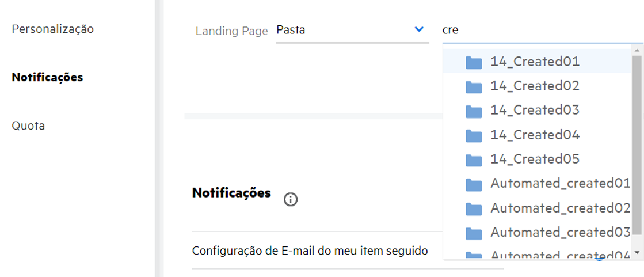Viewport: 644px width, 277px height.
Task: Click the folder icon beside 14_Created03
Action: coord(474,111)
